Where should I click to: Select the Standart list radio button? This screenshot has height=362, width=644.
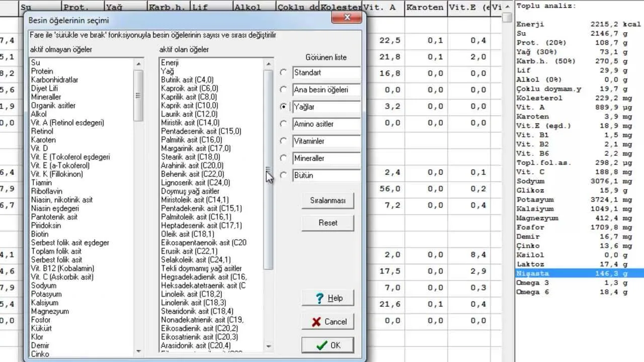point(284,72)
